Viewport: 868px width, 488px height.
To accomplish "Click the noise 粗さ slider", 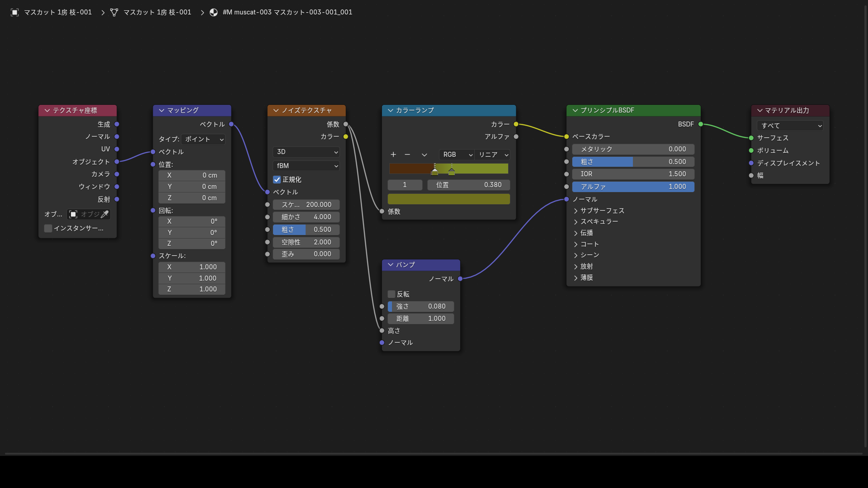I will tap(306, 230).
